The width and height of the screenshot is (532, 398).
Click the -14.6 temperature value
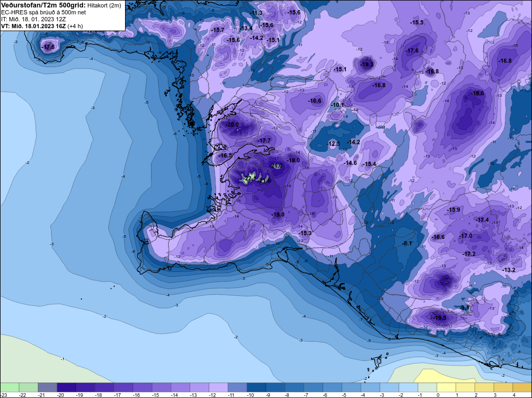click(350, 163)
